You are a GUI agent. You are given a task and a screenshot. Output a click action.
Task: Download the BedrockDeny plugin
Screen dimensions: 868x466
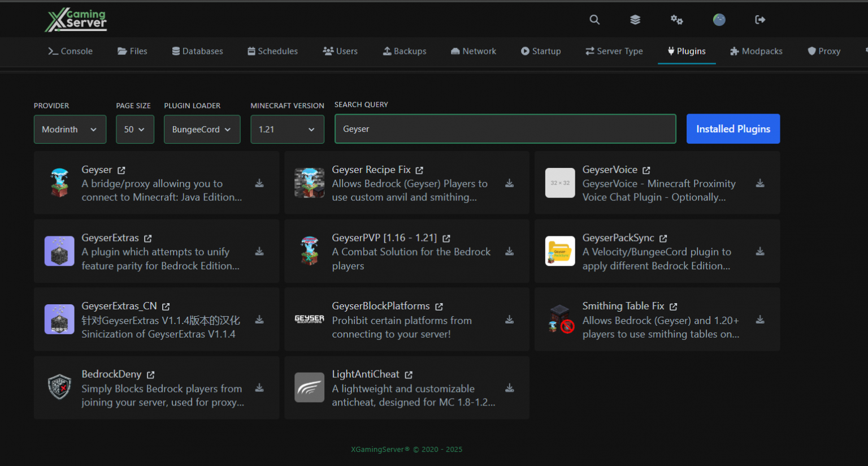[259, 388]
